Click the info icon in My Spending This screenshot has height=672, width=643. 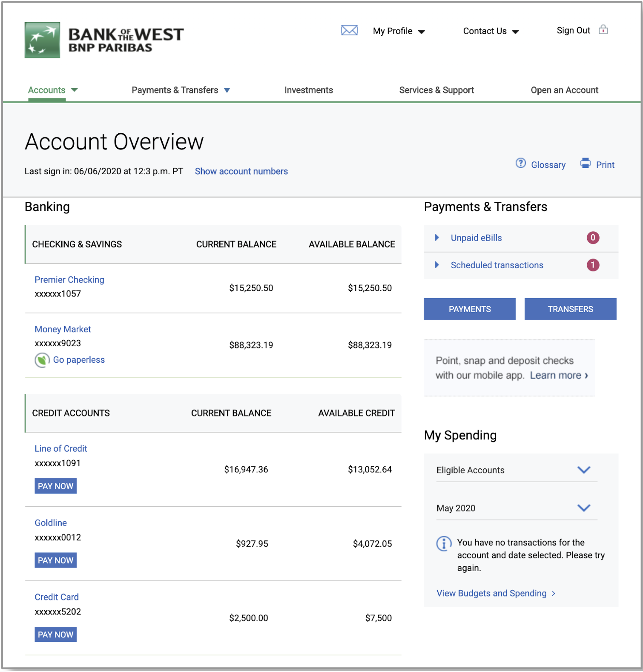pos(444,543)
